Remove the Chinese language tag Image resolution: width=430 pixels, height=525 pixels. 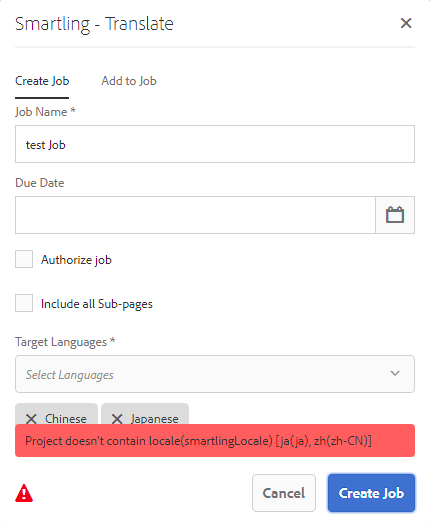click(x=31, y=419)
